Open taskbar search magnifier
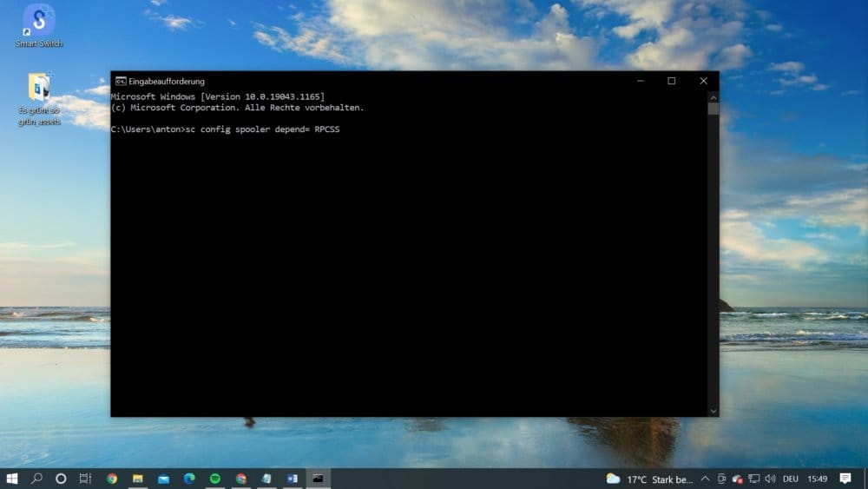The height and width of the screenshot is (489, 868). (x=36, y=479)
